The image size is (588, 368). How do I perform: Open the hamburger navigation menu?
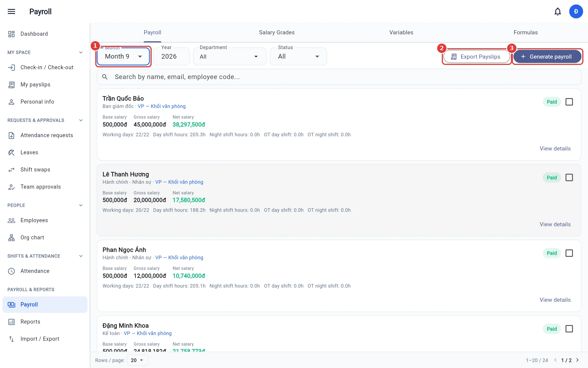[x=11, y=11]
